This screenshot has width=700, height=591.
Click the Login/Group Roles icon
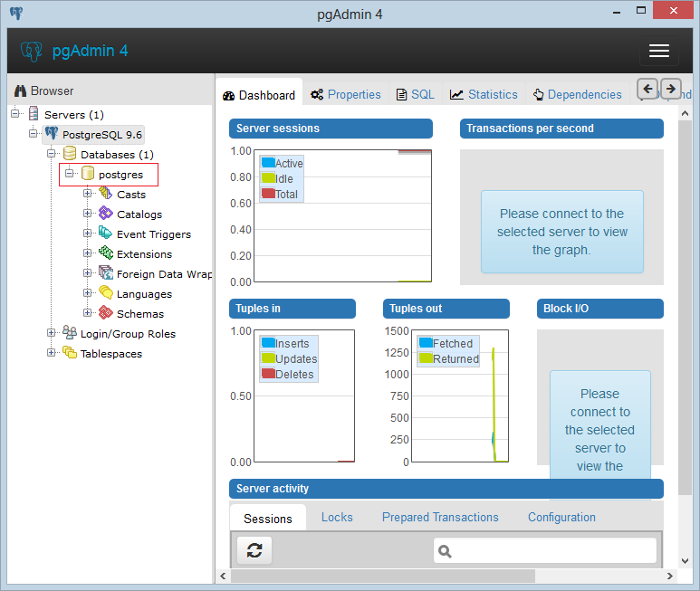70,332
